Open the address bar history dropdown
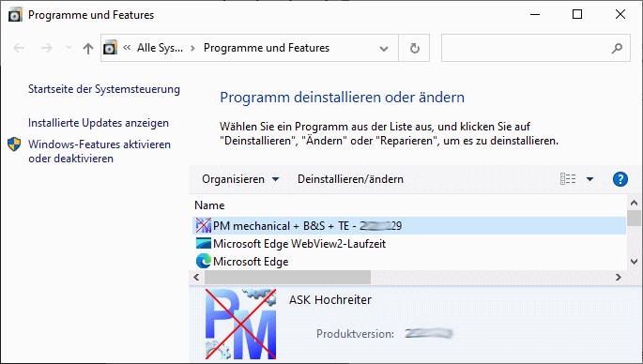The width and height of the screenshot is (643, 364). tap(384, 49)
